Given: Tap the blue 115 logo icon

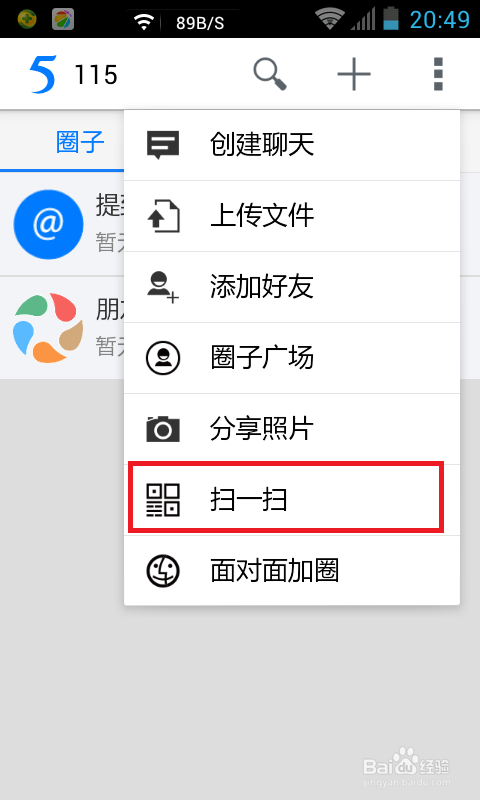Looking at the screenshot, I should [43, 74].
